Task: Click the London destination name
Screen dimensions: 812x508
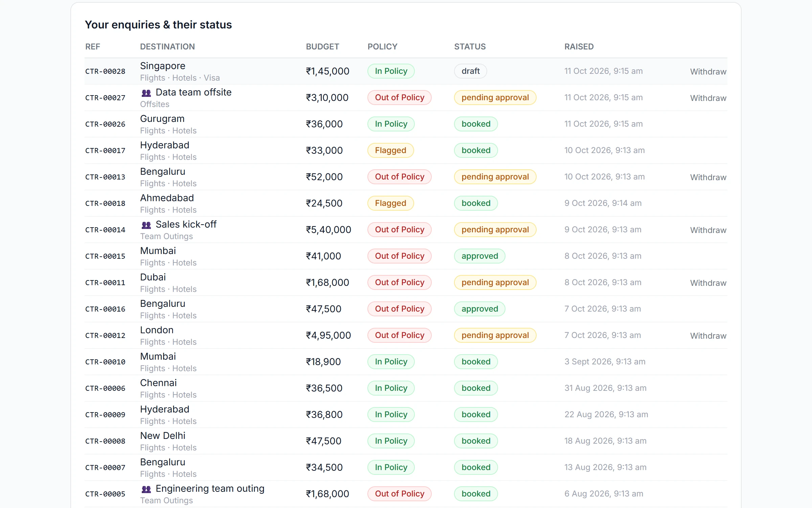Action: 157,330
